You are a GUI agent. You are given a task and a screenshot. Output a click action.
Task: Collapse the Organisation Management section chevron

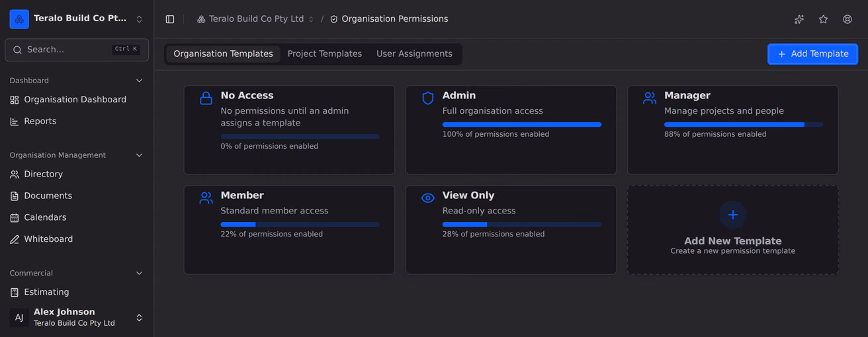(139, 155)
